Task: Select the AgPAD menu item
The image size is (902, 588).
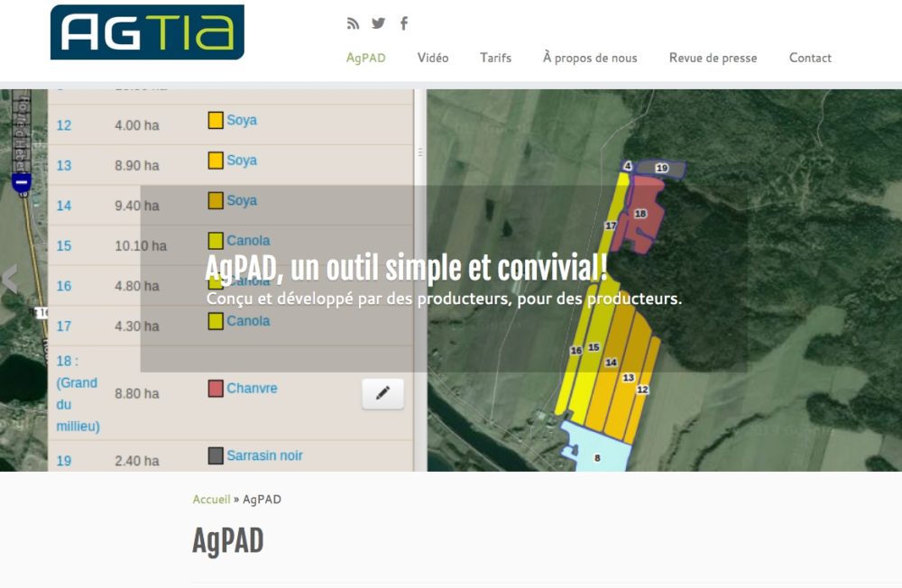Action: [x=366, y=58]
